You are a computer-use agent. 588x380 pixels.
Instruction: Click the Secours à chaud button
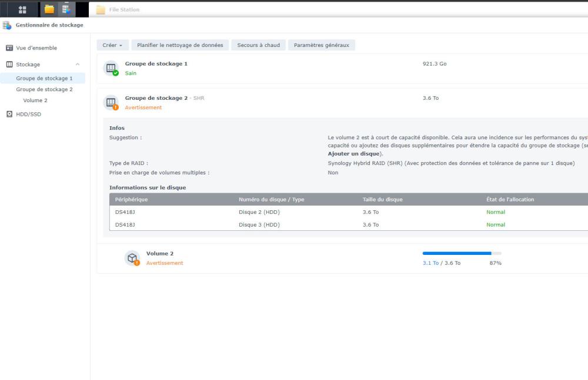pos(258,45)
